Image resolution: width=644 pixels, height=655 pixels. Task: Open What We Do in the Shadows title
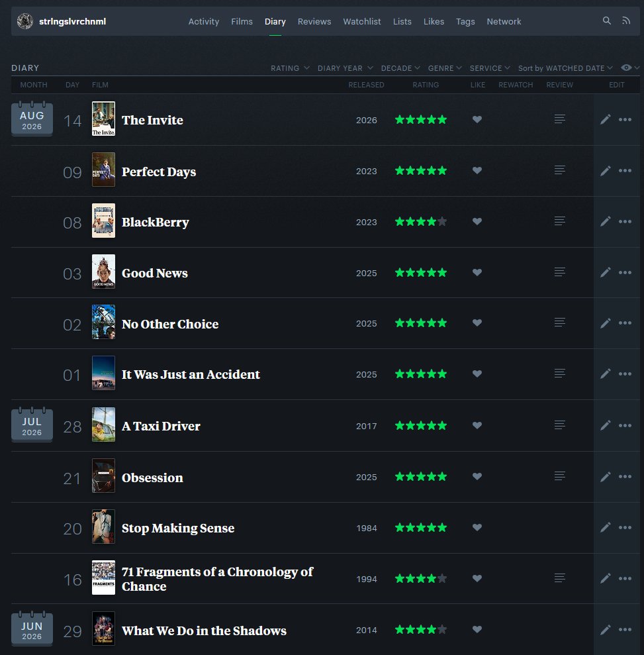click(204, 630)
